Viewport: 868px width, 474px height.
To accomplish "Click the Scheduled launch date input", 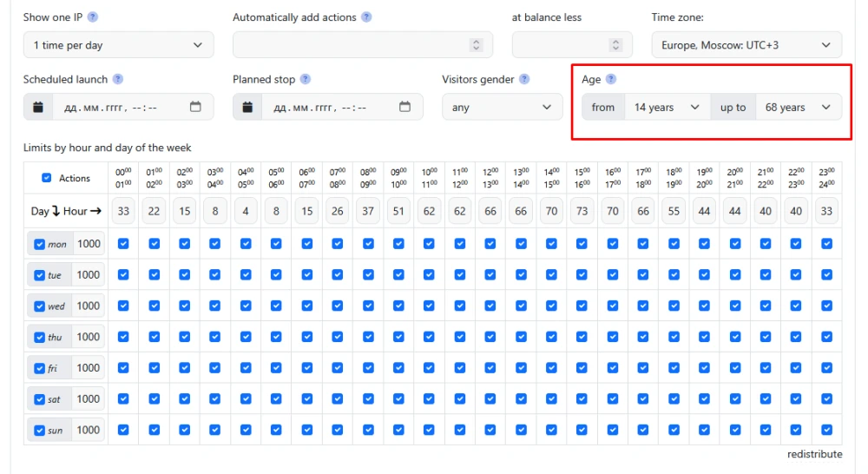I will (133, 107).
